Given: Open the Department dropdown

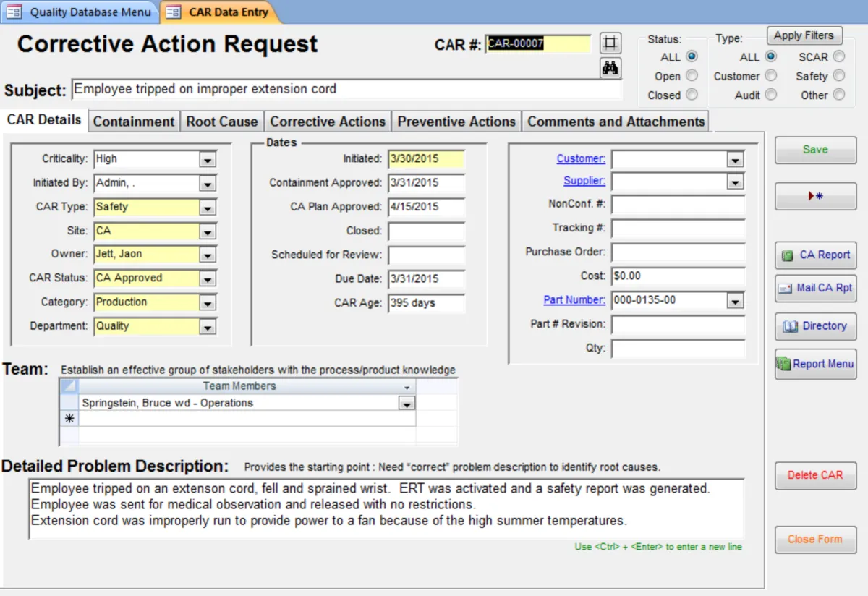Looking at the screenshot, I should click(208, 327).
